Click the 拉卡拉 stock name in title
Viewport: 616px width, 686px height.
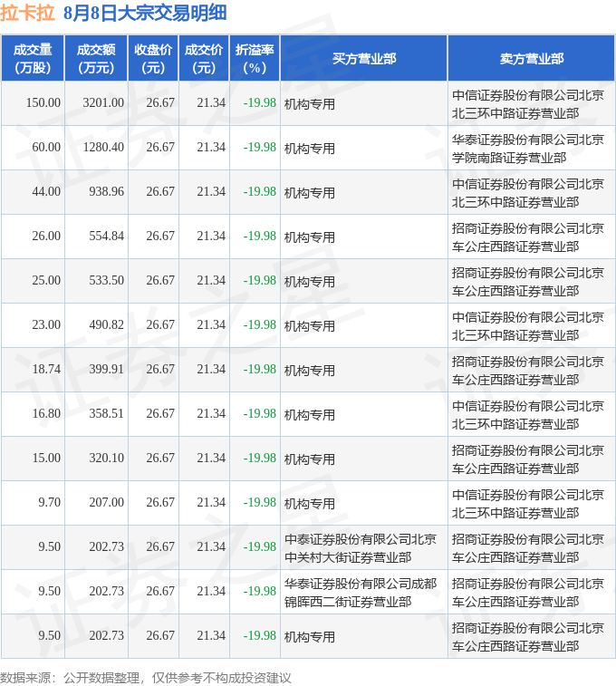point(27,13)
